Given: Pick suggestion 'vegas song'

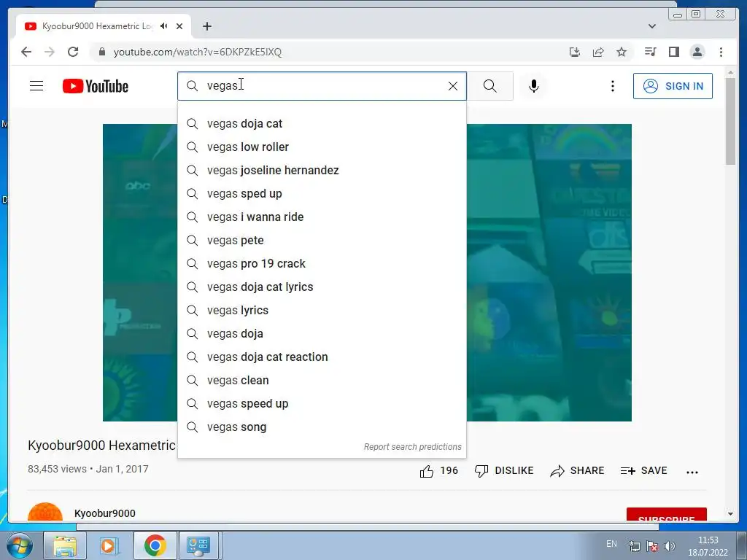Looking at the screenshot, I should pyautogui.click(x=322, y=427).
